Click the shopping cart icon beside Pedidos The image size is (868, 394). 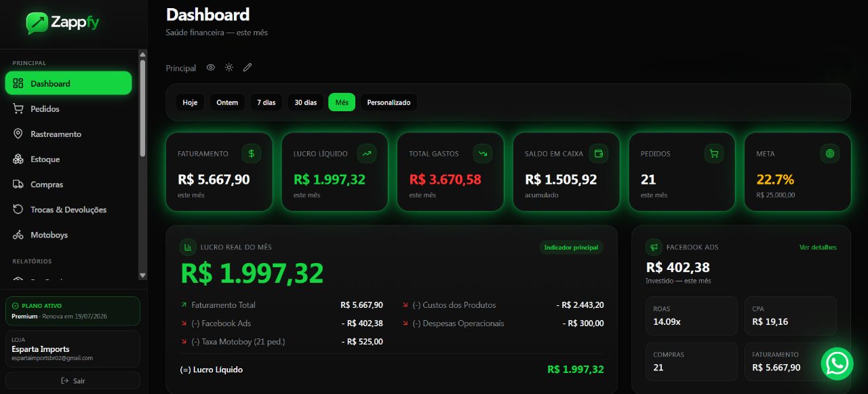pos(18,109)
